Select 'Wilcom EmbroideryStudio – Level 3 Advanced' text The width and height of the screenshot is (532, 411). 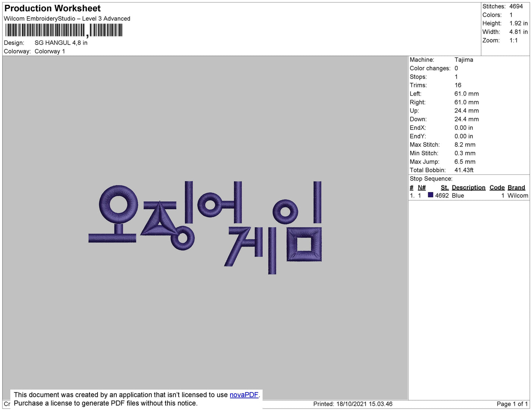[x=67, y=18]
